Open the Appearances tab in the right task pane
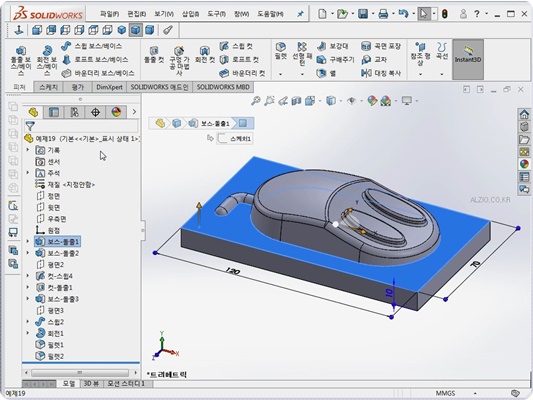The width and height of the screenshot is (533, 400). tap(524, 164)
